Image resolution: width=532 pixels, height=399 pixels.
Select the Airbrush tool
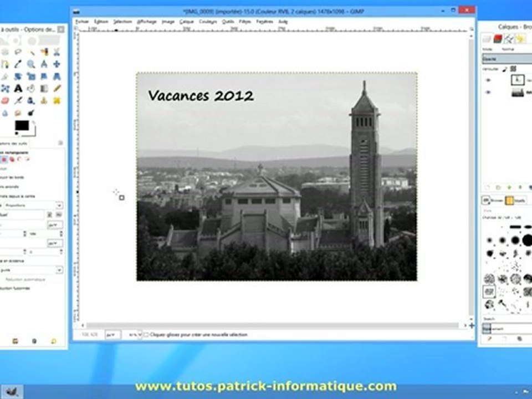tap(18, 101)
